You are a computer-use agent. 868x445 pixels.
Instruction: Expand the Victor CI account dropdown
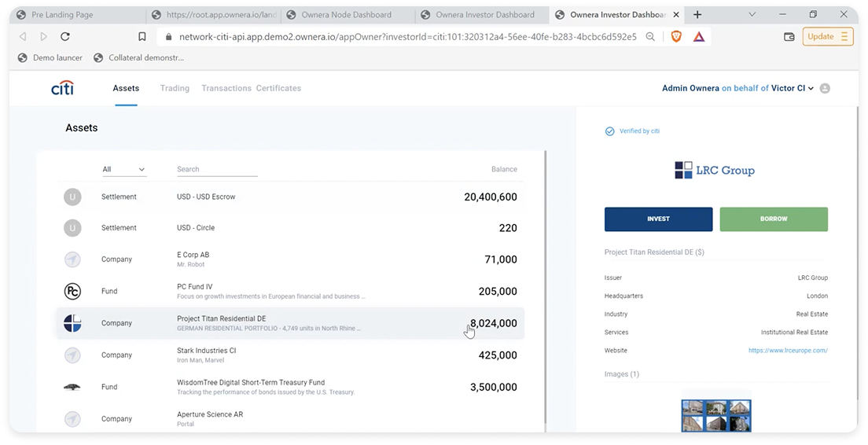(811, 88)
